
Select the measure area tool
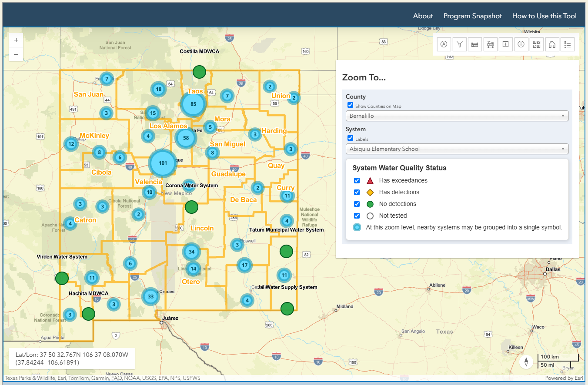point(490,44)
